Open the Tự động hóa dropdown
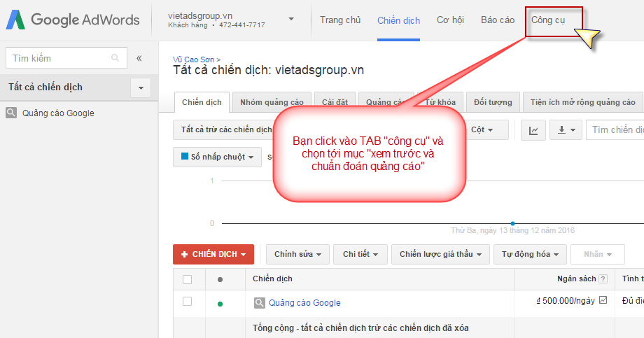 coord(530,254)
